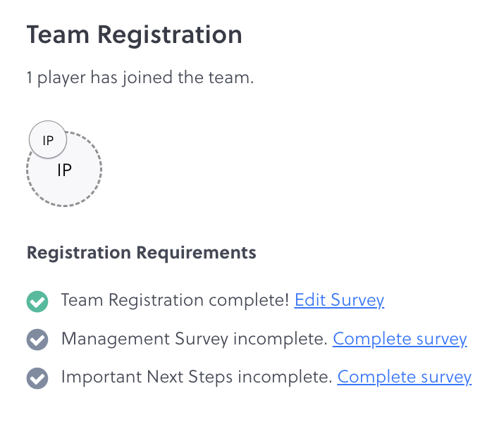
Task: Click gray checkmark beside Important Next Steps
Action: (37, 378)
